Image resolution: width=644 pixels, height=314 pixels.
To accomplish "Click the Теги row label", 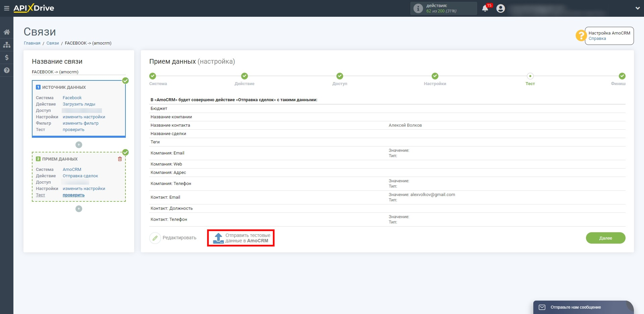I will 155,142.
